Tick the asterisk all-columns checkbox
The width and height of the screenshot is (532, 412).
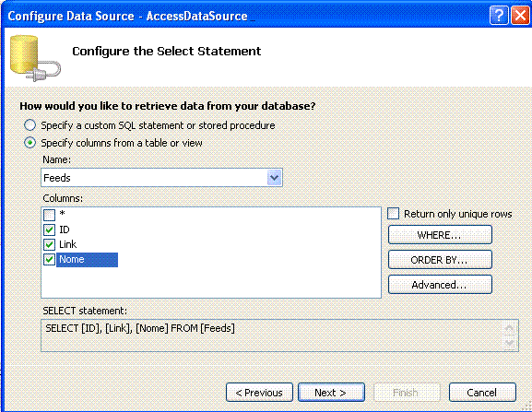[49, 215]
